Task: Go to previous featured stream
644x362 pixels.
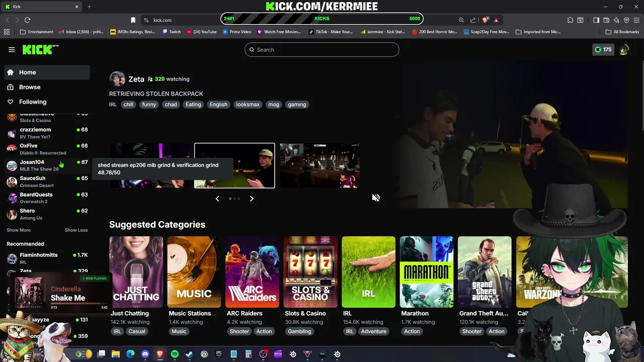Action: coord(217,199)
